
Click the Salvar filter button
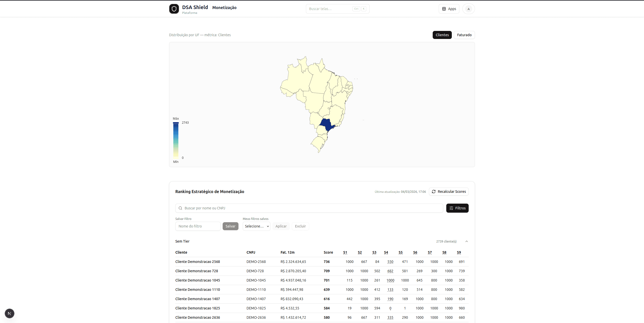230,226
